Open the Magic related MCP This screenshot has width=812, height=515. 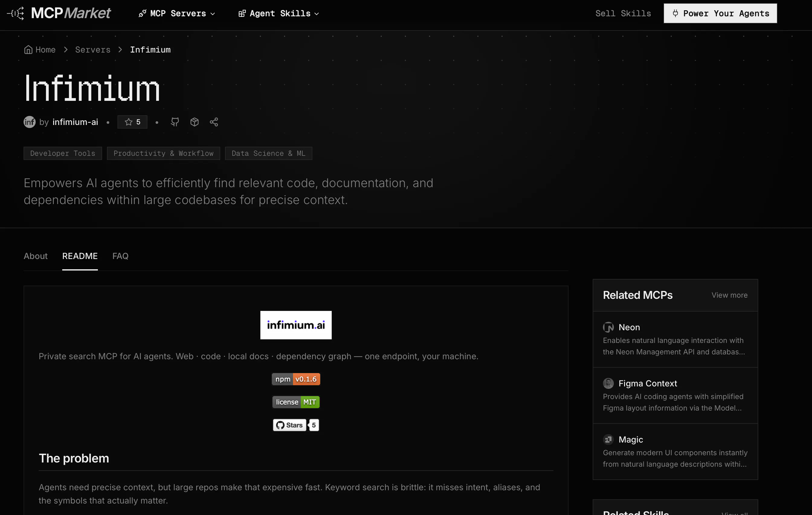point(675,452)
